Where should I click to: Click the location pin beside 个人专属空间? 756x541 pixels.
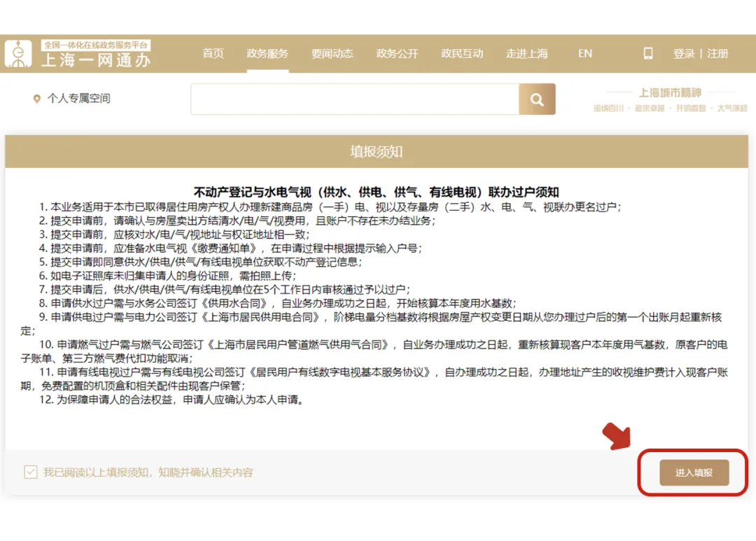coord(38,98)
